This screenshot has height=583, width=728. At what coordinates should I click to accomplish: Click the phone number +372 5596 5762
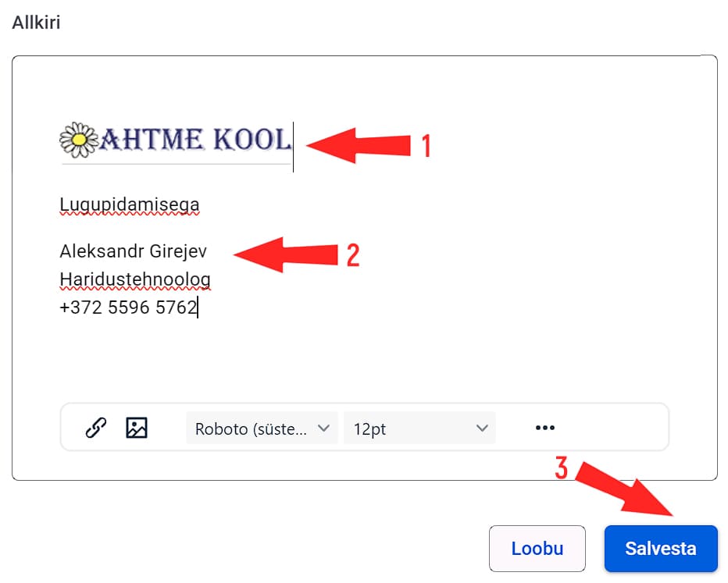pyautogui.click(x=128, y=307)
